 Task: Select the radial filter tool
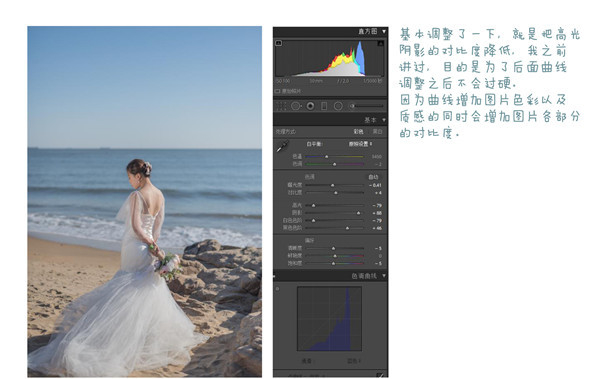pos(338,106)
